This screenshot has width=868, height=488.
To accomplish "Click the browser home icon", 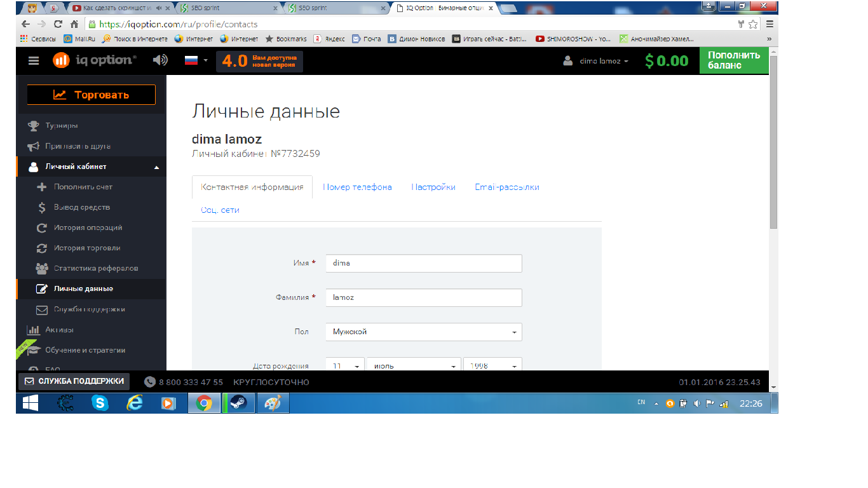I will (x=74, y=24).
